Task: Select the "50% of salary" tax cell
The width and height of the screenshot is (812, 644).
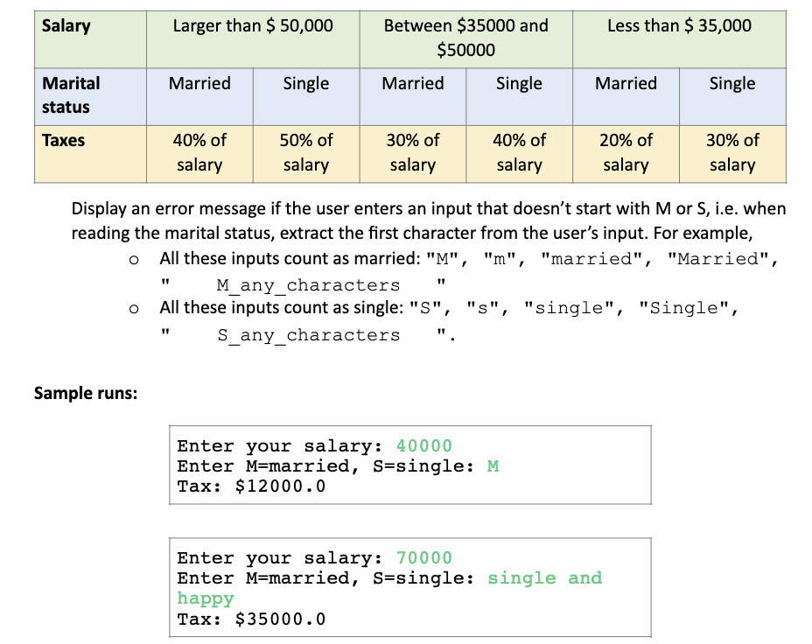Action: tap(306, 154)
